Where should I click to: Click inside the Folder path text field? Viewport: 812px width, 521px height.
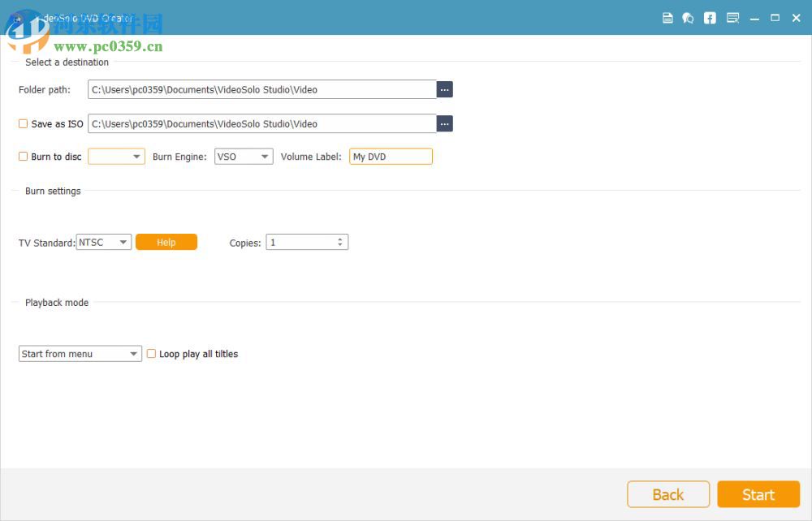pyautogui.click(x=260, y=89)
